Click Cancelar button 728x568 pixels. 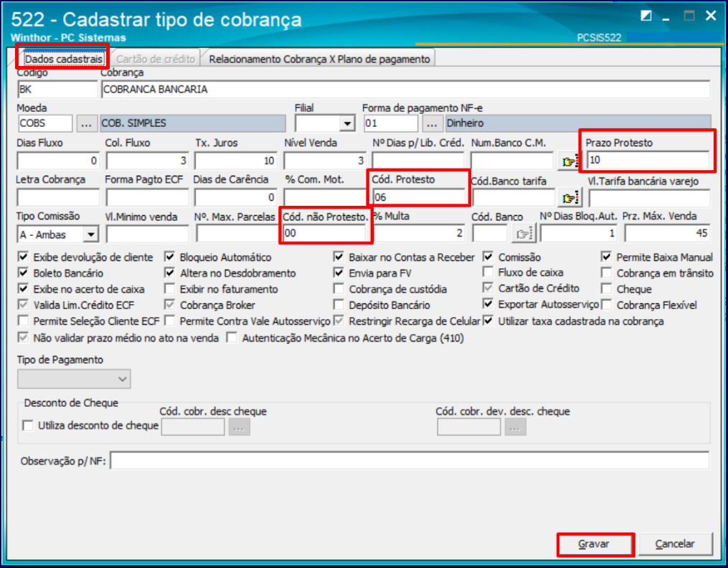(675, 544)
